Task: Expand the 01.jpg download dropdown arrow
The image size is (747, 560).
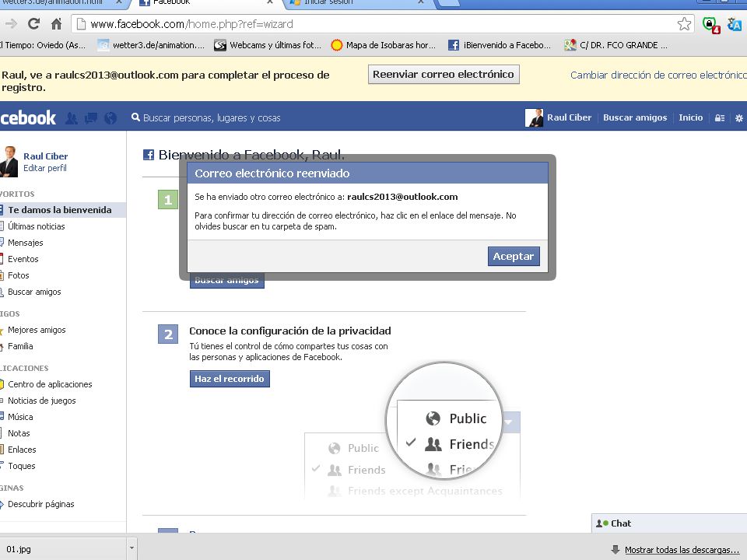Action: coord(132,548)
